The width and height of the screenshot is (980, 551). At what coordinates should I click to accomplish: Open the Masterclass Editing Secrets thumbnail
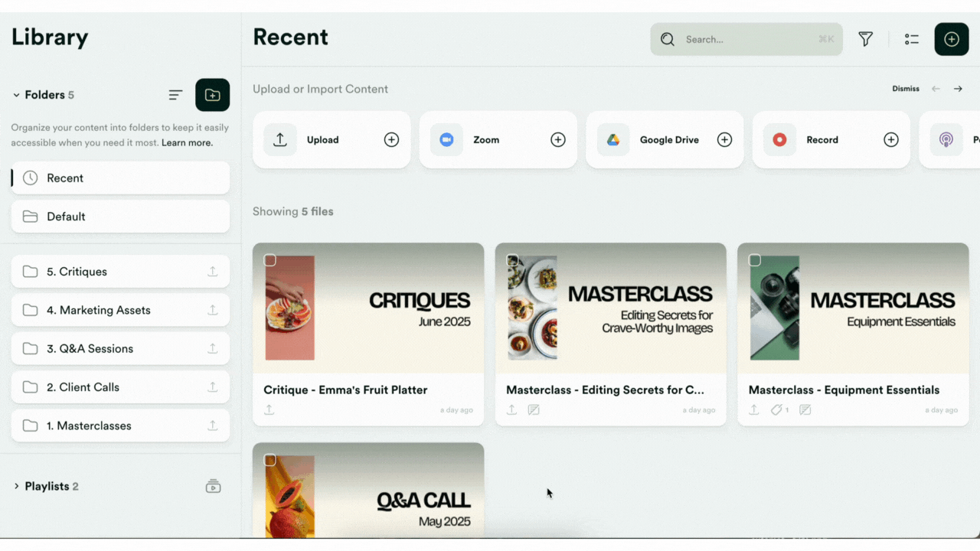(x=611, y=308)
